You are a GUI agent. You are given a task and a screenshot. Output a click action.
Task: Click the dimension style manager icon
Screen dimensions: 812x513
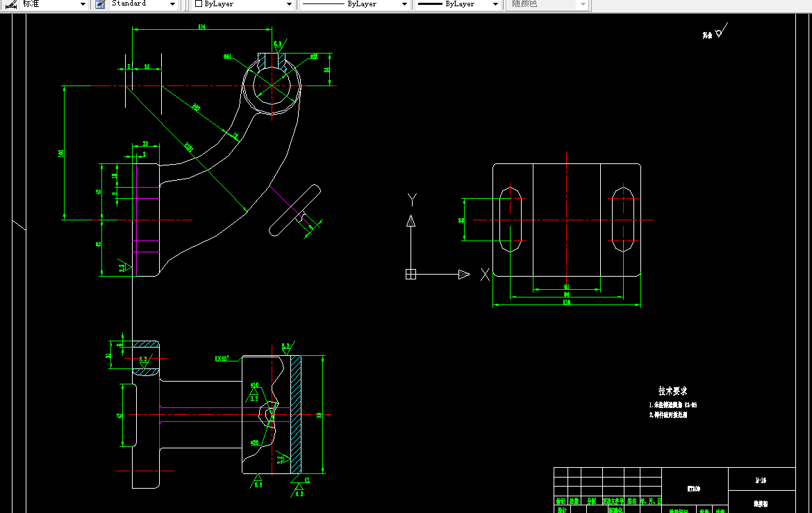pos(10,4)
